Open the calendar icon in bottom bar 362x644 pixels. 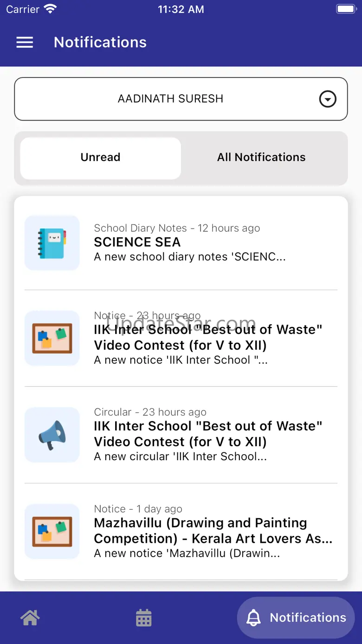(143, 618)
